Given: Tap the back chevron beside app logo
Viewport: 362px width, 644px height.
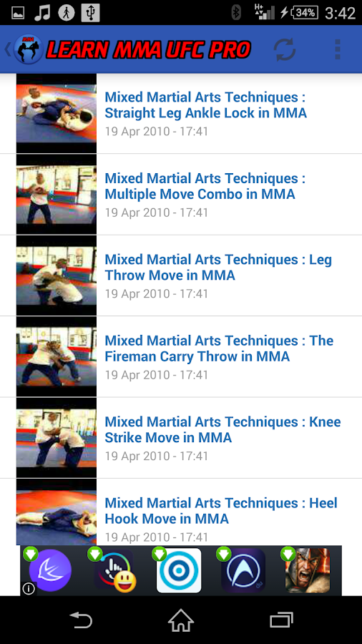Looking at the screenshot, I should (x=8, y=49).
